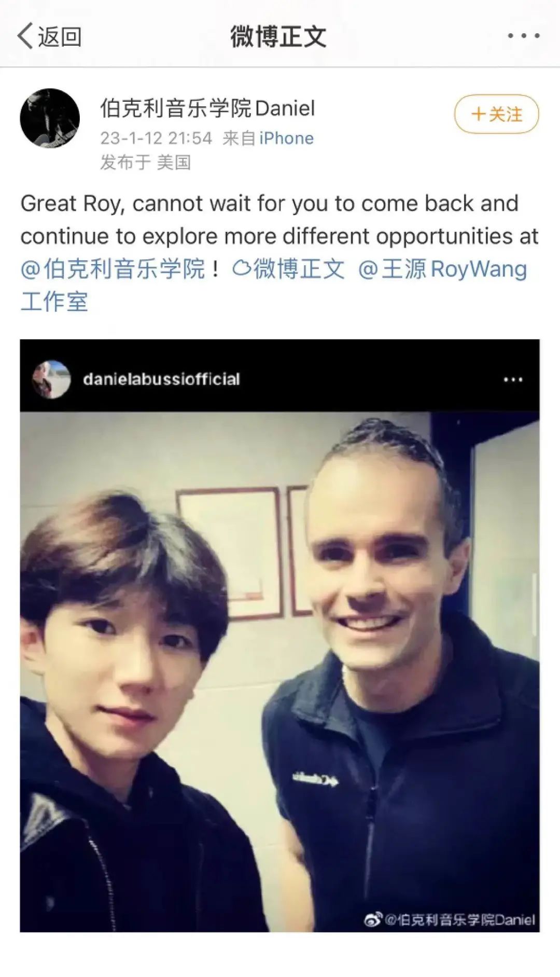Viewport: 560px width, 977px height.
Task: Go back using 返回 text
Action: pos(60,37)
